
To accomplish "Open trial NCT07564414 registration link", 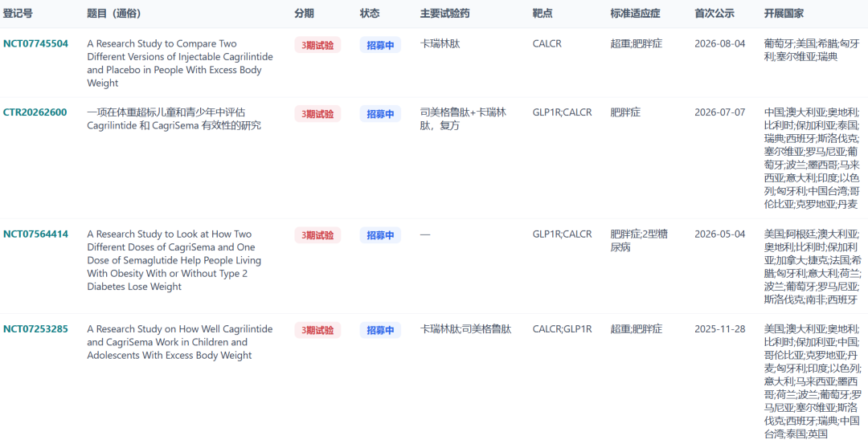I will (36, 234).
